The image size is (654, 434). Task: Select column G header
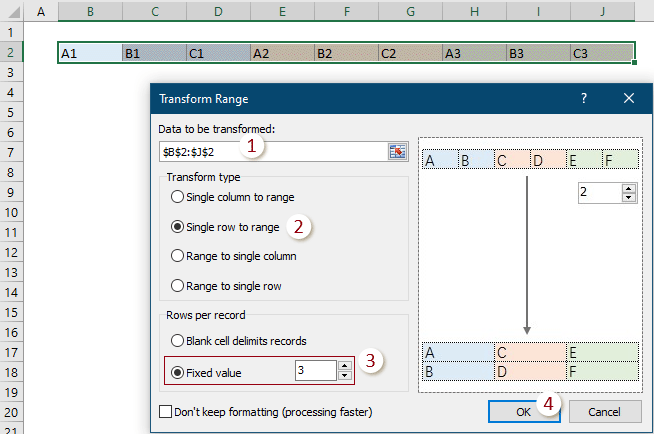[x=410, y=11]
